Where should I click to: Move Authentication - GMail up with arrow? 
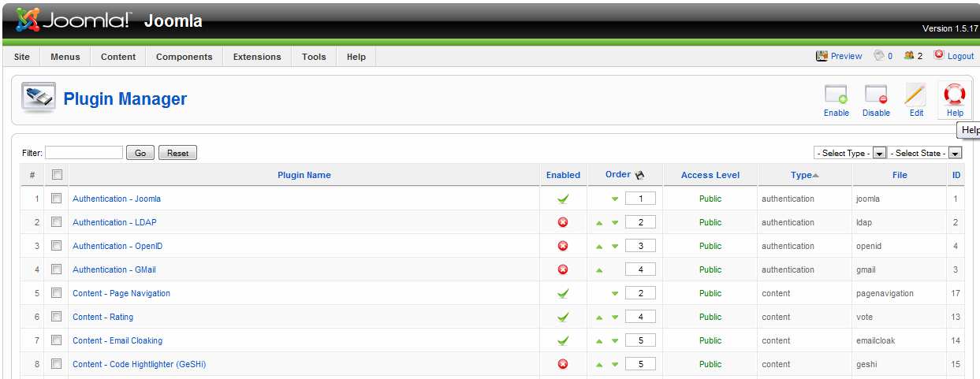pos(599,270)
